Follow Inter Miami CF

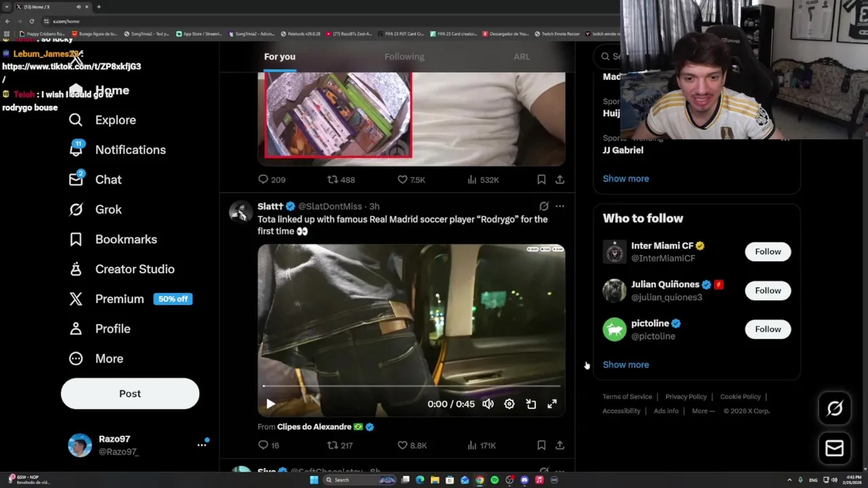click(x=768, y=251)
